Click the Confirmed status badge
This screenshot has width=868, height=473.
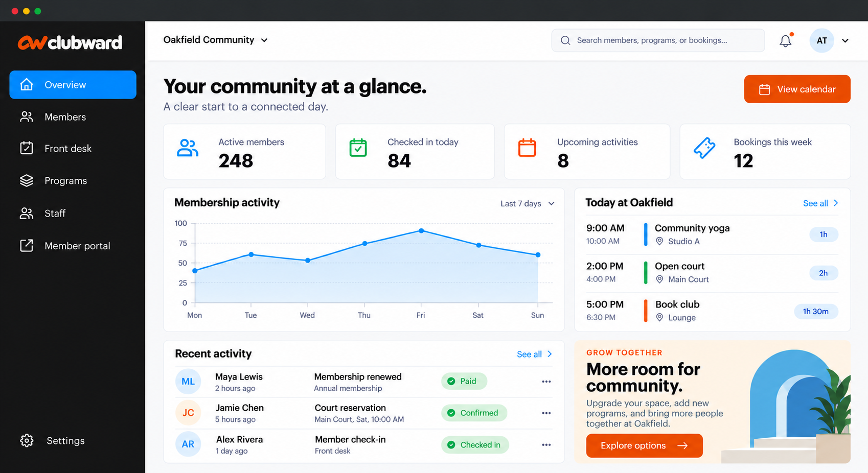click(474, 413)
